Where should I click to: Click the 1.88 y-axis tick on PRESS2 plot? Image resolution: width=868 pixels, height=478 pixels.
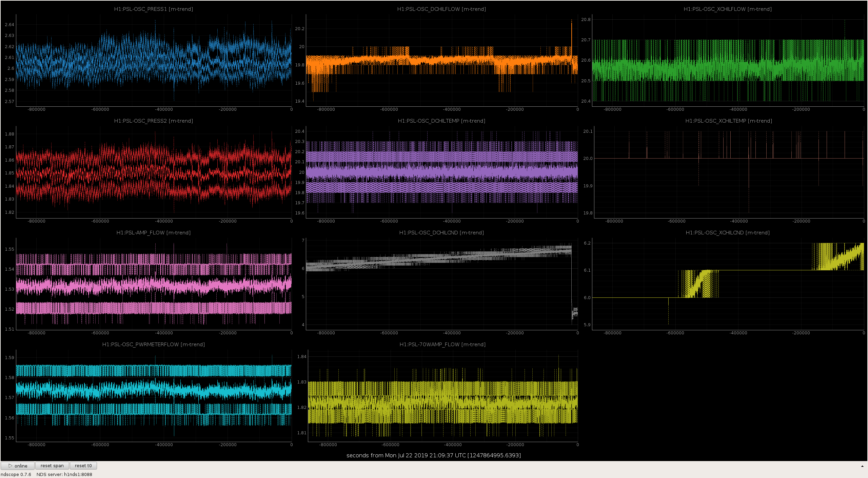point(9,134)
